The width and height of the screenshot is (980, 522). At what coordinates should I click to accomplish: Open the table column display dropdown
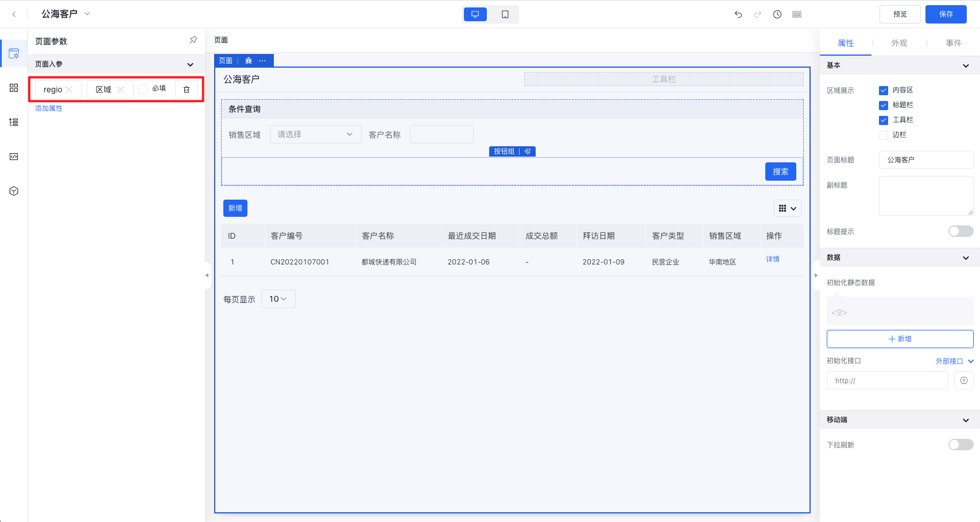(x=788, y=208)
